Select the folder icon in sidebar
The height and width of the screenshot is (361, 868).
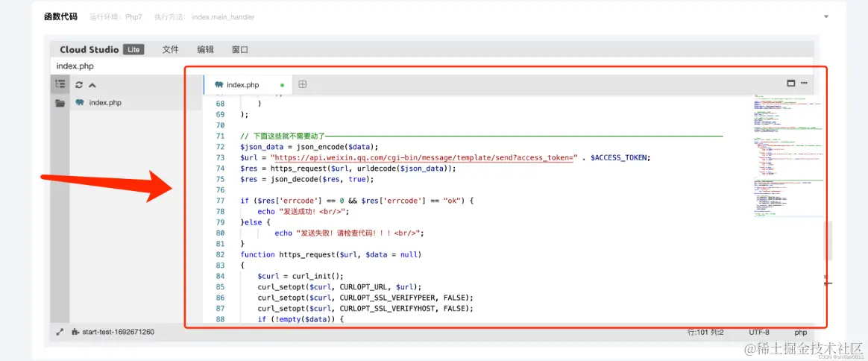tap(60, 103)
